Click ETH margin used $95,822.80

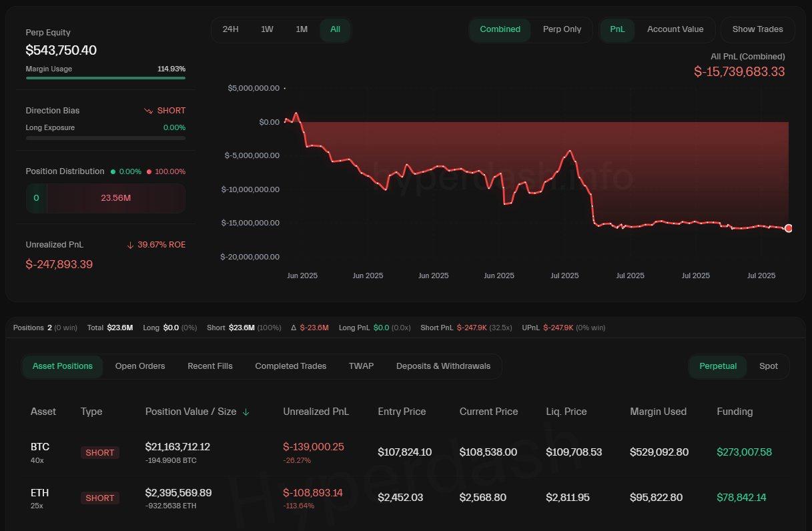pos(657,498)
